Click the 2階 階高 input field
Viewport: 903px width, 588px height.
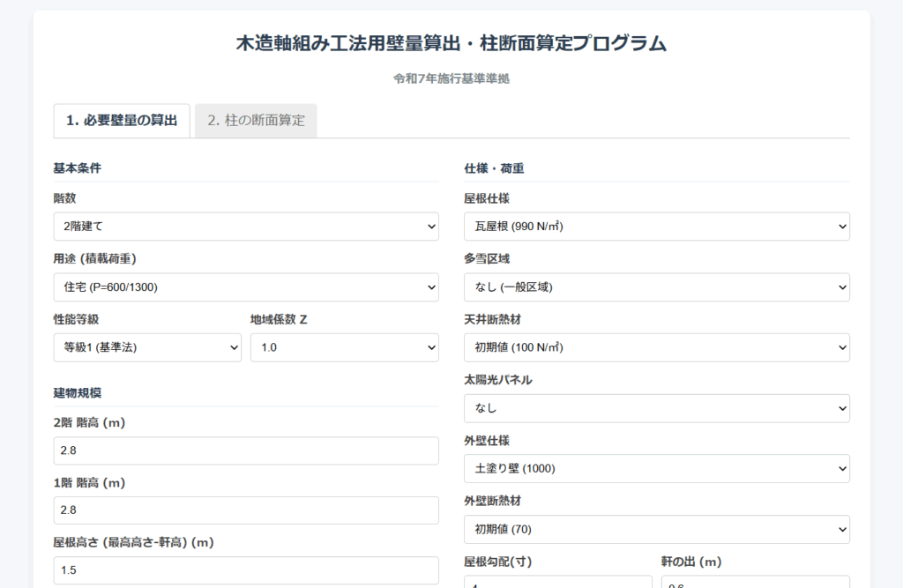coord(246,450)
